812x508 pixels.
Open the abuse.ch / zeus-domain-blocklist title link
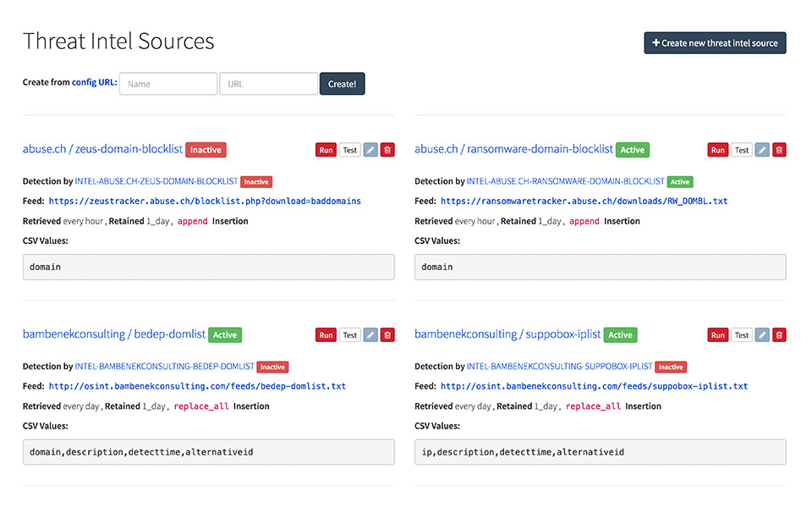(102, 149)
